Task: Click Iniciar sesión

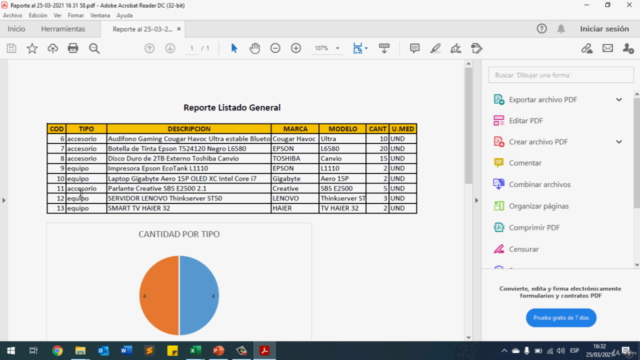Action: pos(604,29)
